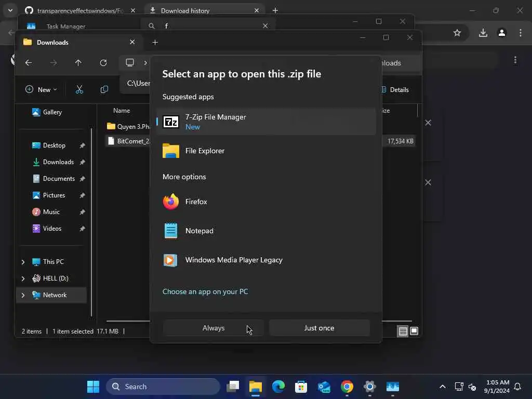Select Firefox from More options
The width and height of the screenshot is (532, 399).
(266, 202)
